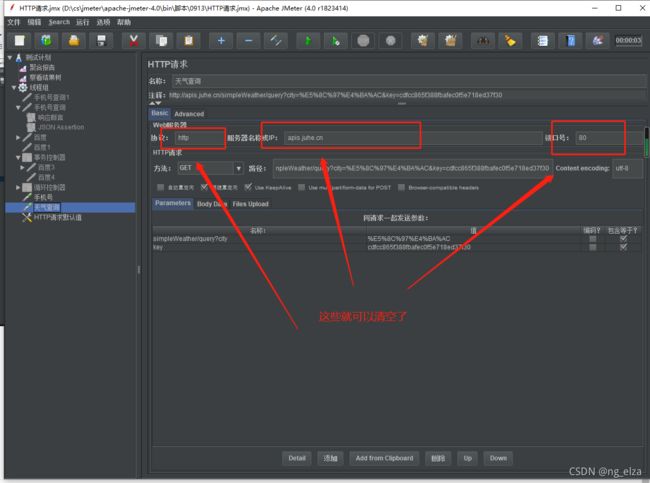This screenshot has height=483, width=650.
Task: Enable Browser-compatible headers checkbox
Action: click(401, 187)
